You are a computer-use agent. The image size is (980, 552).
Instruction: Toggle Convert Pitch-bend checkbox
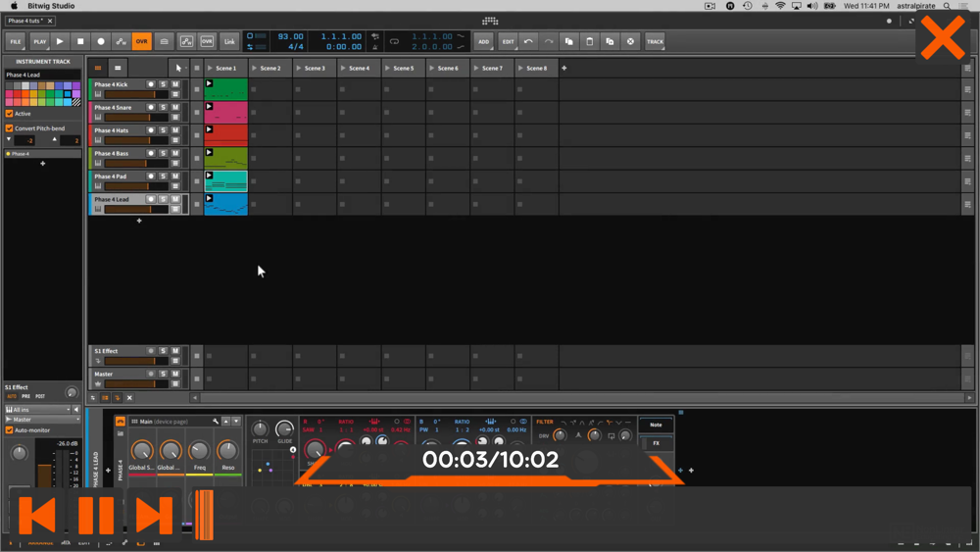[x=10, y=128]
